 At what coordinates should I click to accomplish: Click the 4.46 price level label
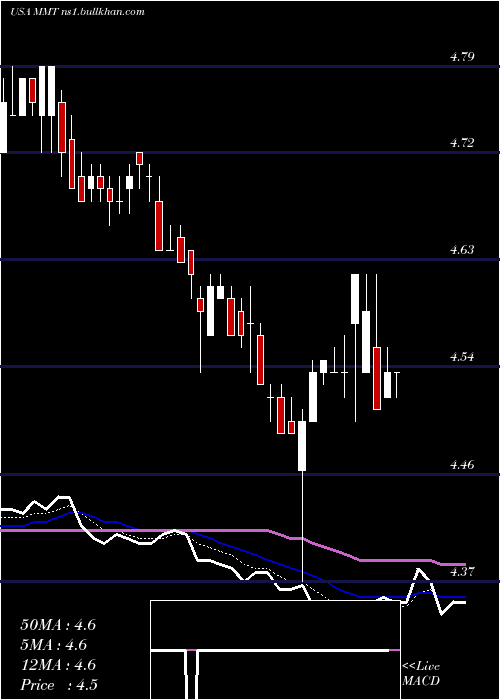click(462, 465)
